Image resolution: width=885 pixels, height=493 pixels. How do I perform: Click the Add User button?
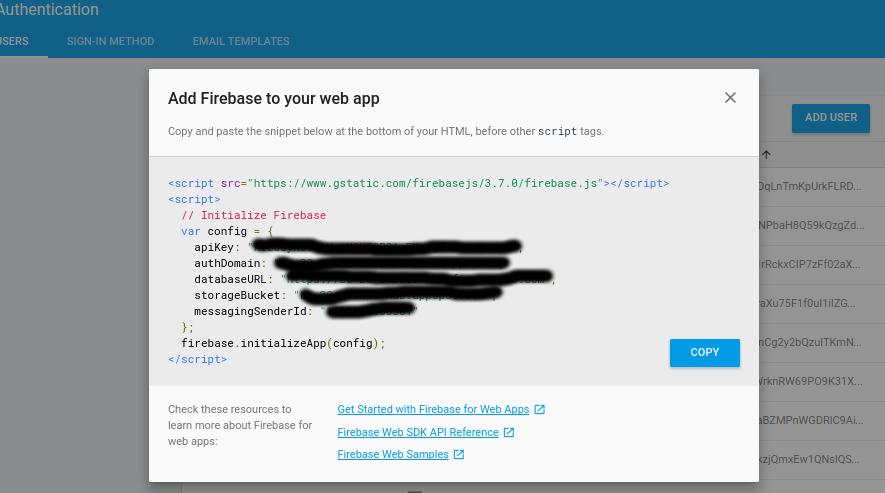coord(831,117)
